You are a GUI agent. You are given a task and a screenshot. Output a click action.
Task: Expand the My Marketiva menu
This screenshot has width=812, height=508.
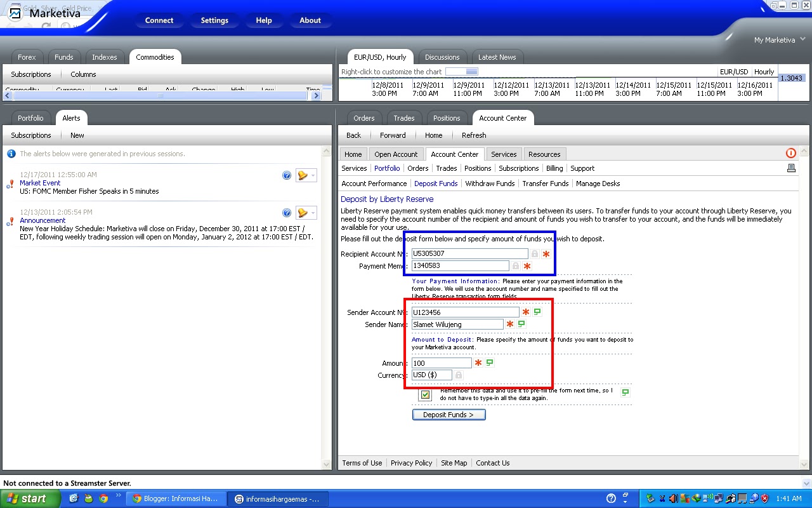click(778, 40)
